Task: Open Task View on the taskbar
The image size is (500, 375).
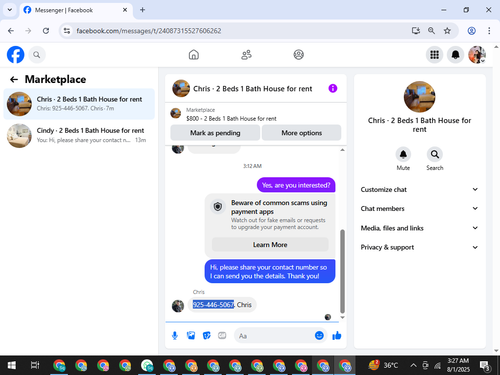Action: [x=35, y=365]
